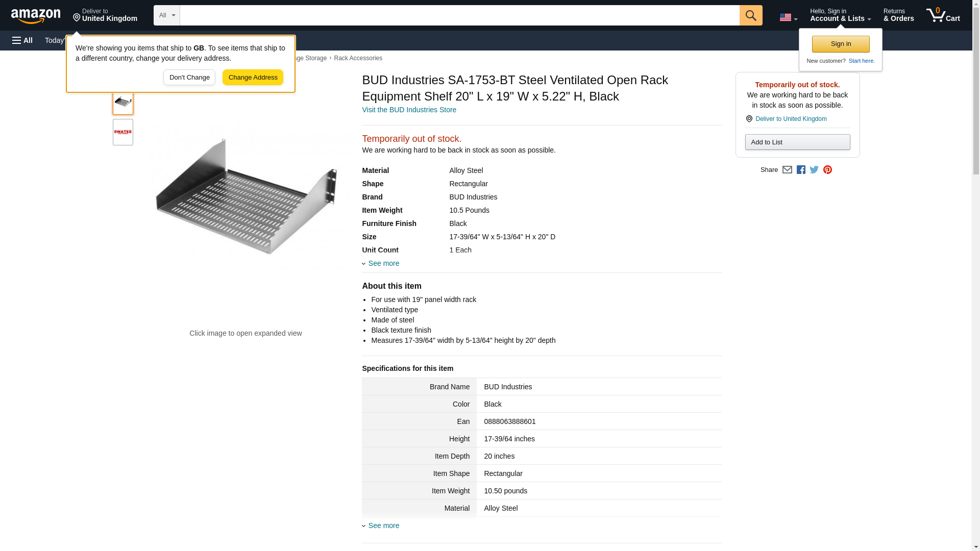Share product on Pinterest
Viewport: 980px width, 551px height.
tap(827, 170)
